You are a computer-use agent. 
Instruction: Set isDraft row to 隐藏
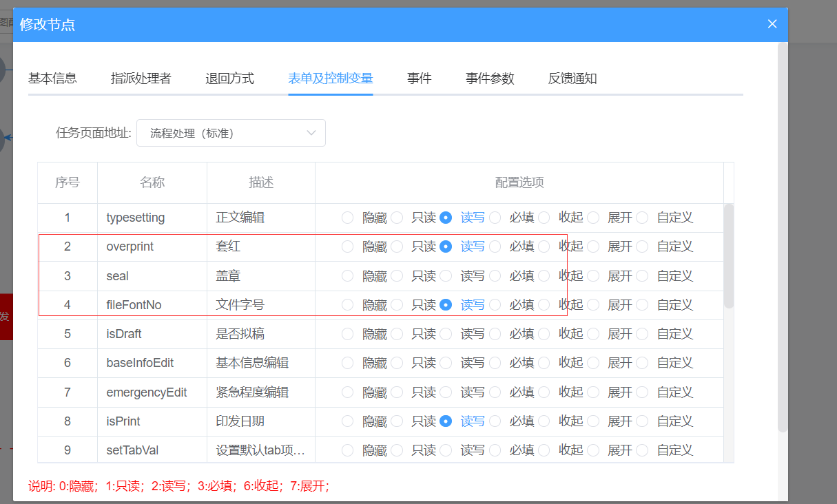pyautogui.click(x=348, y=334)
